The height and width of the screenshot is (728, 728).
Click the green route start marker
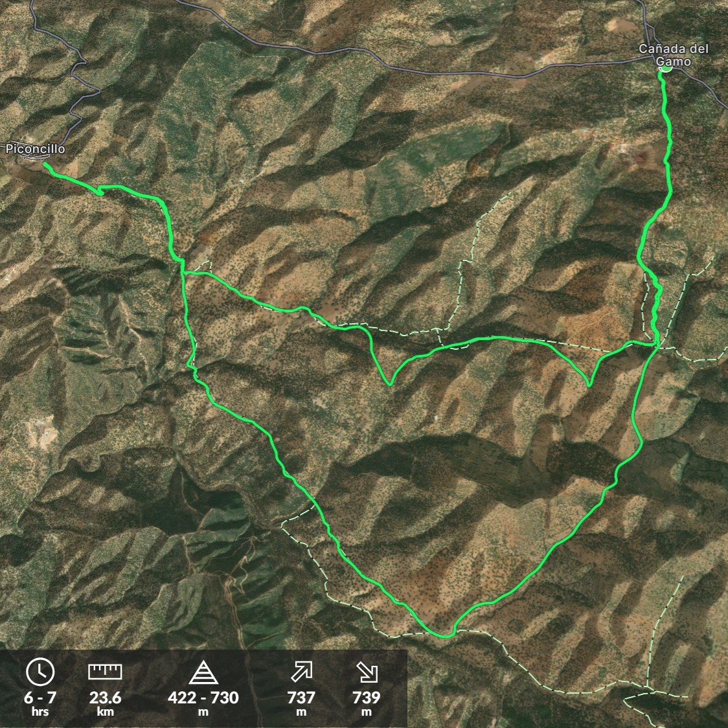[x=666, y=69]
